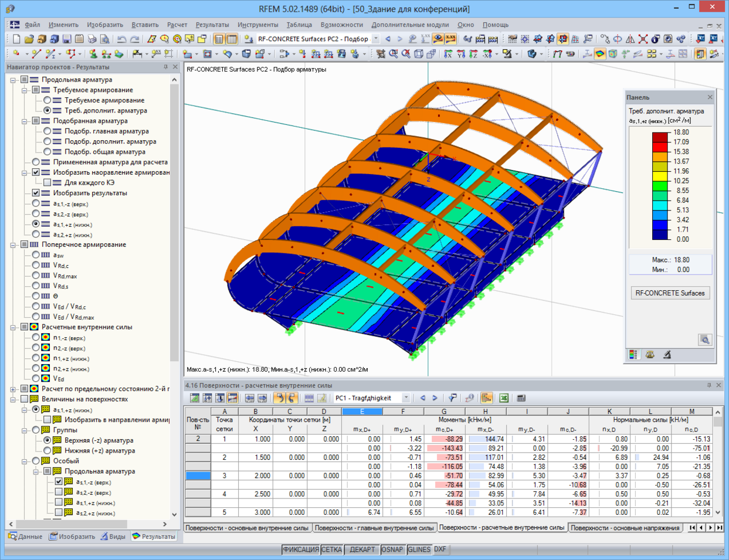Enable 'Для каждого КЭ' checkbox
The height and width of the screenshot is (560, 729).
click(48, 182)
